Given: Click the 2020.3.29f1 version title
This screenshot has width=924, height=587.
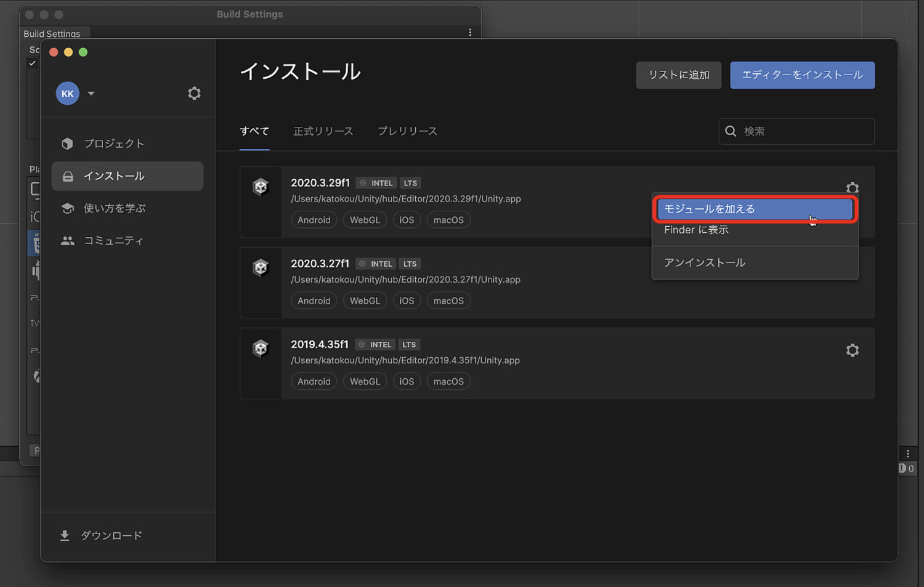Looking at the screenshot, I should 320,183.
